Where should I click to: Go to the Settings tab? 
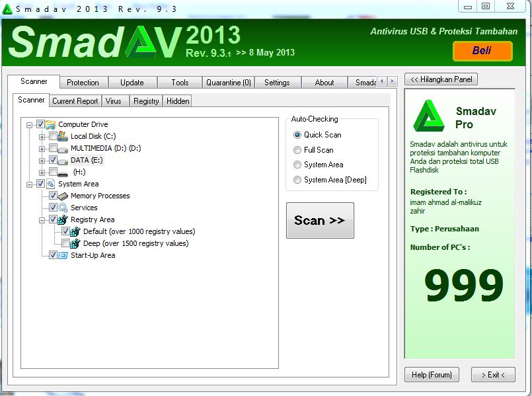tap(277, 83)
